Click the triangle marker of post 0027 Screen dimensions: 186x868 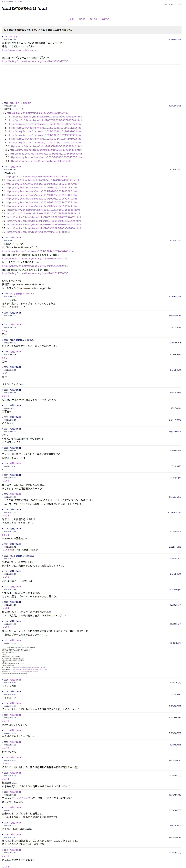point(3,641)
